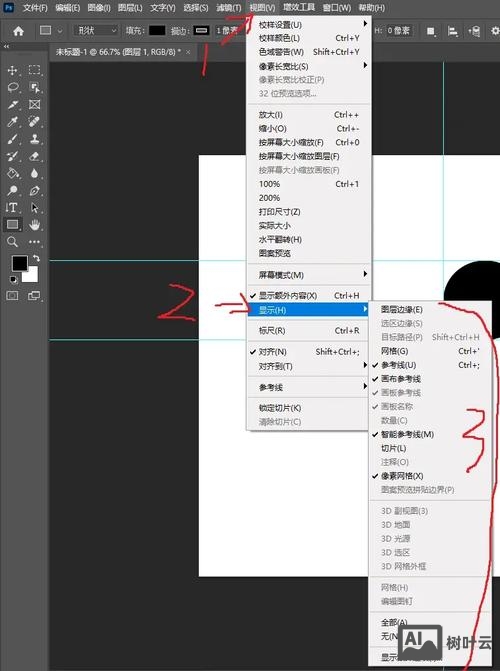Select the Clone Stamp tool
Image resolution: width=500 pixels, height=671 pixels.
click(x=34, y=139)
